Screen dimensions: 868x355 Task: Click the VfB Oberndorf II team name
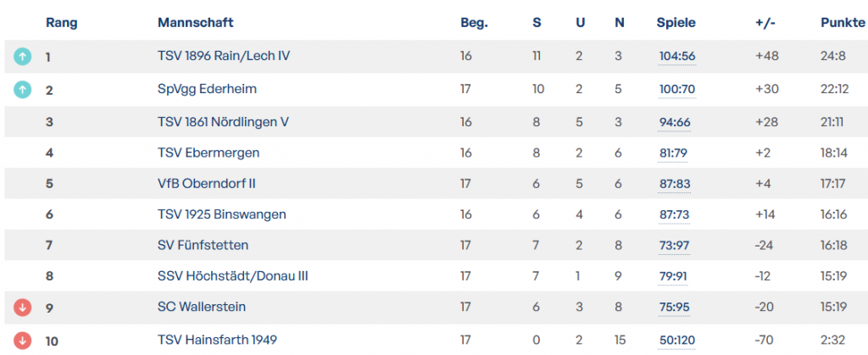207,185
